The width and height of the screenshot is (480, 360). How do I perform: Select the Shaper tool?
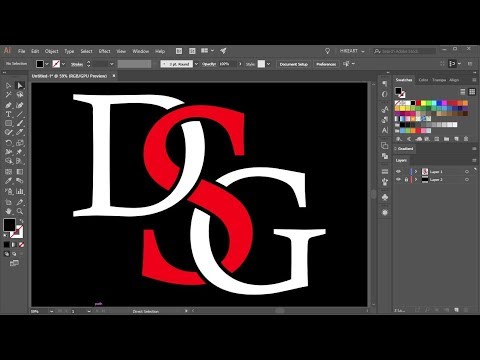point(9,132)
